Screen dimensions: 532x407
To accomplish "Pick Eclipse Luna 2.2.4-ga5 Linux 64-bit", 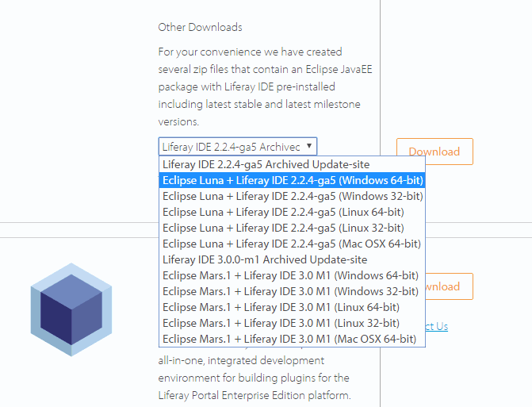I will click(x=292, y=212).
